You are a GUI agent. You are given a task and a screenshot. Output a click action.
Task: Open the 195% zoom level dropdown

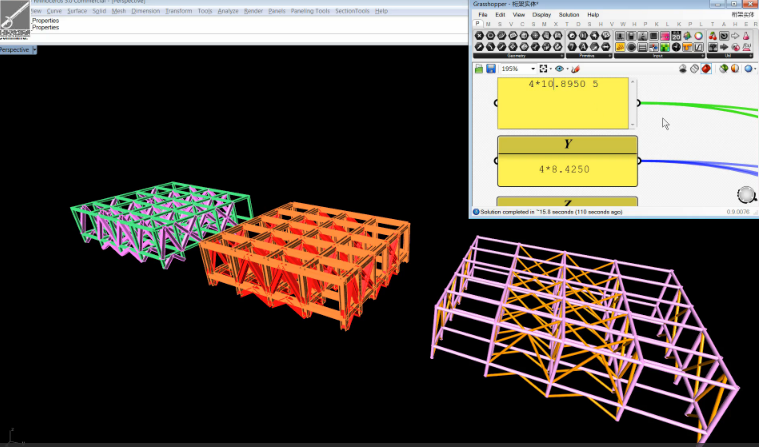click(x=533, y=69)
